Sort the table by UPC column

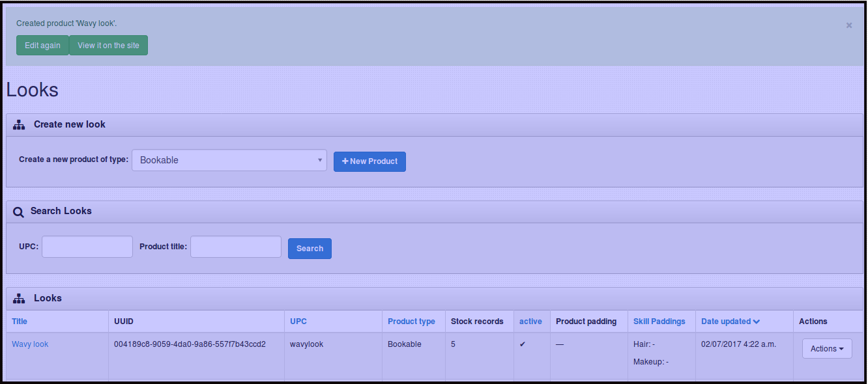tap(298, 322)
